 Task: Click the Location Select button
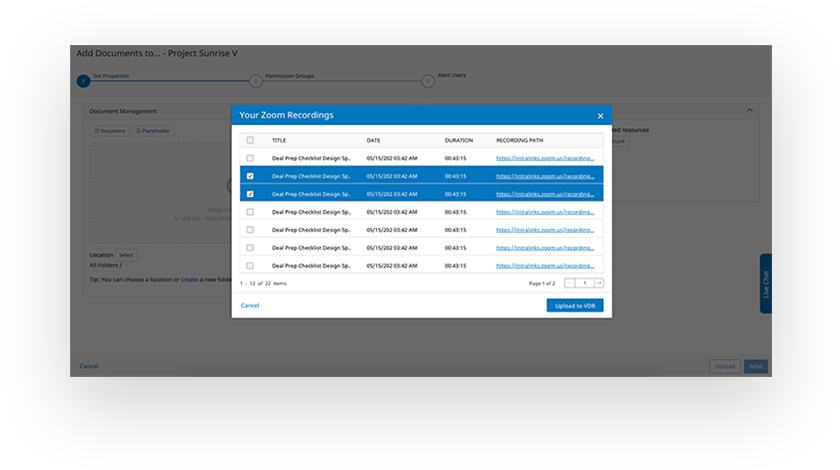(x=126, y=255)
